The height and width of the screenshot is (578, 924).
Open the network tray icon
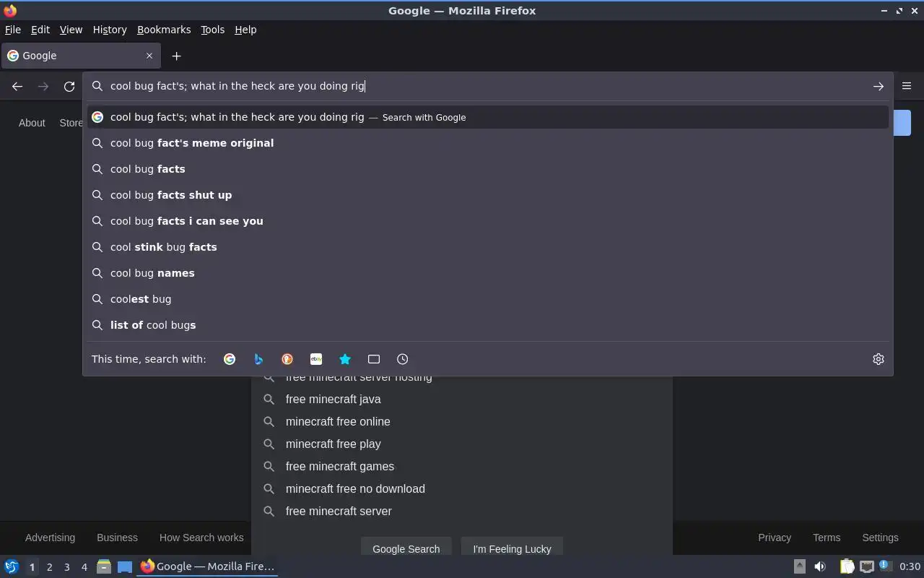[866, 566]
